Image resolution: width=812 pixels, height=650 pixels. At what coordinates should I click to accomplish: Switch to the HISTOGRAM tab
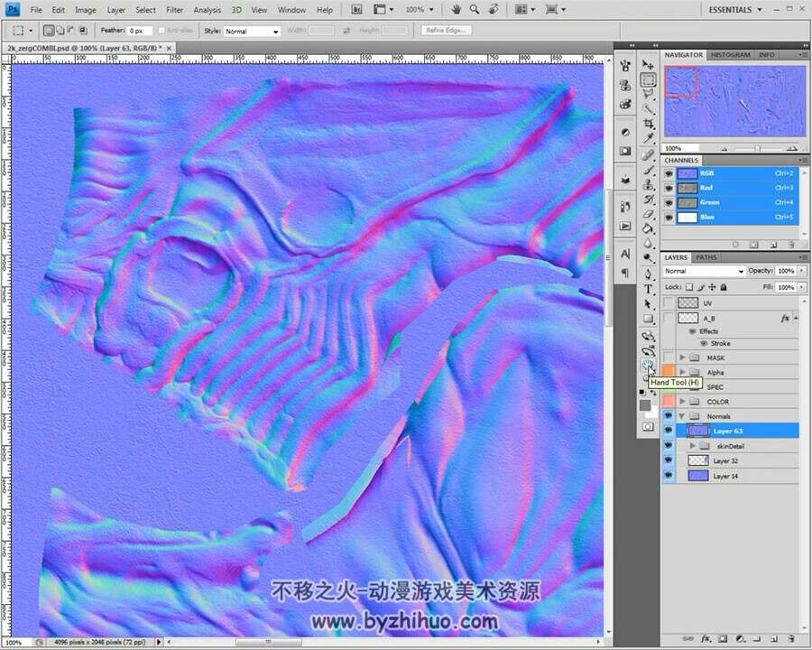[x=730, y=54]
